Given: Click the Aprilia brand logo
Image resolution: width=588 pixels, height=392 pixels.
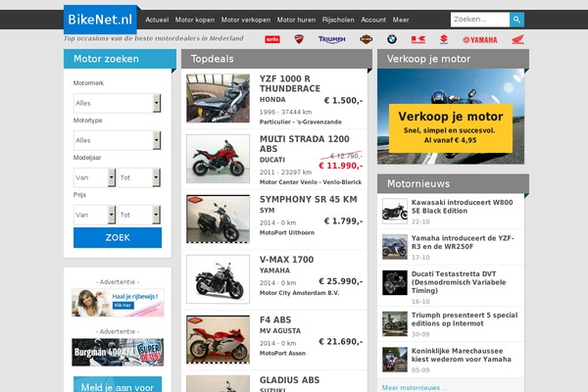Looking at the screenshot, I should pyautogui.click(x=272, y=39).
